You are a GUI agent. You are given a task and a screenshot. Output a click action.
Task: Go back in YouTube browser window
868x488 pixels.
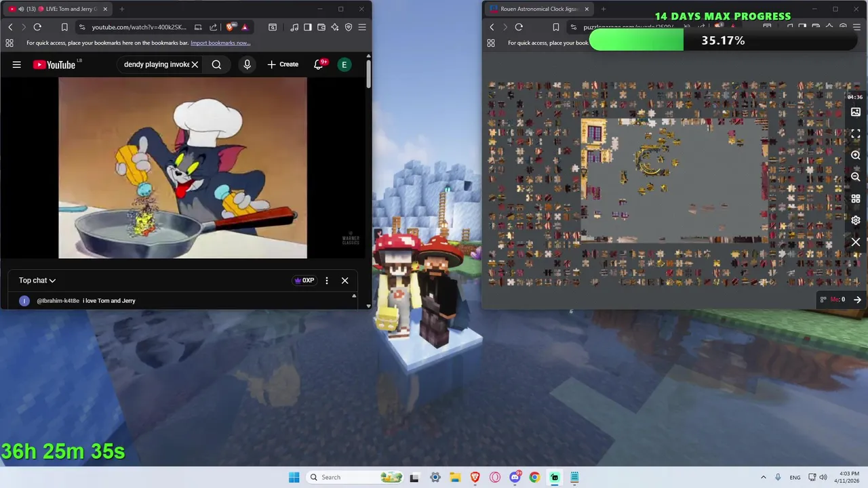[x=10, y=27]
